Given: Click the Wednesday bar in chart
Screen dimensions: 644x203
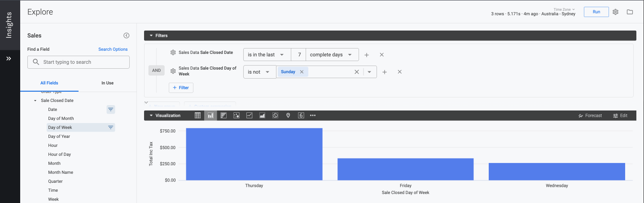Looking at the screenshot, I should coord(557,172).
